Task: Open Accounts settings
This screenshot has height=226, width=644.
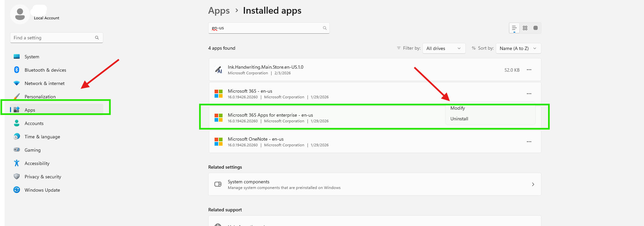Action: point(57,123)
